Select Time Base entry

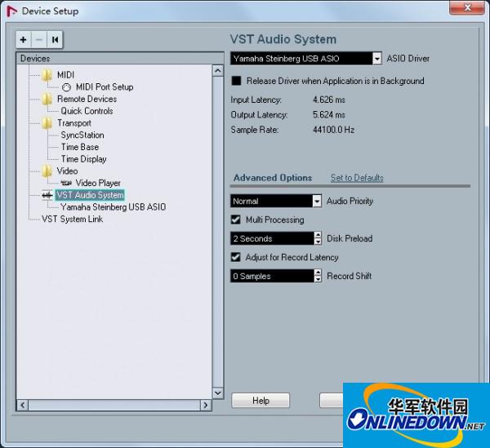[x=80, y=147]
